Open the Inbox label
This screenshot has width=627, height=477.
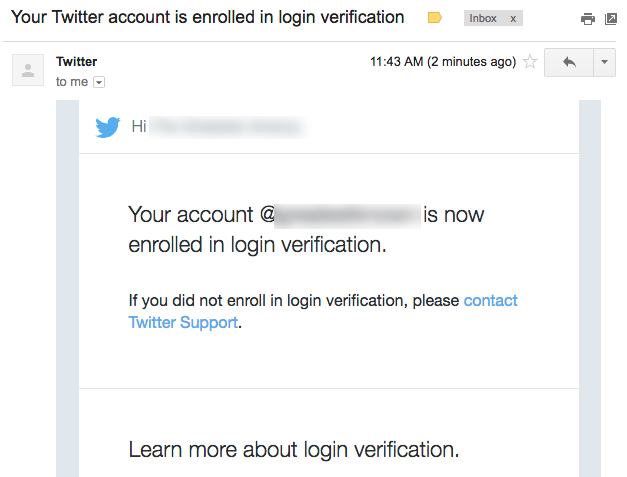pyautogui.click(x=483, y=18)
